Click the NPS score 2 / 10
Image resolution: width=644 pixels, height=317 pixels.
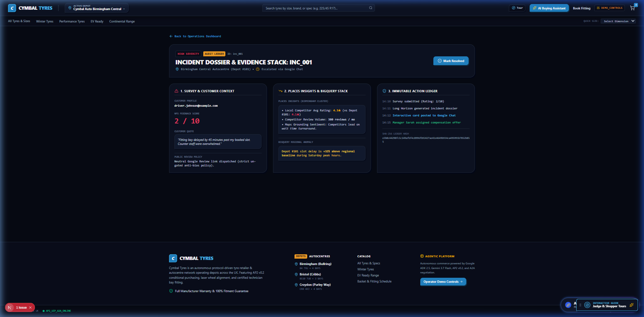[187, 121]
